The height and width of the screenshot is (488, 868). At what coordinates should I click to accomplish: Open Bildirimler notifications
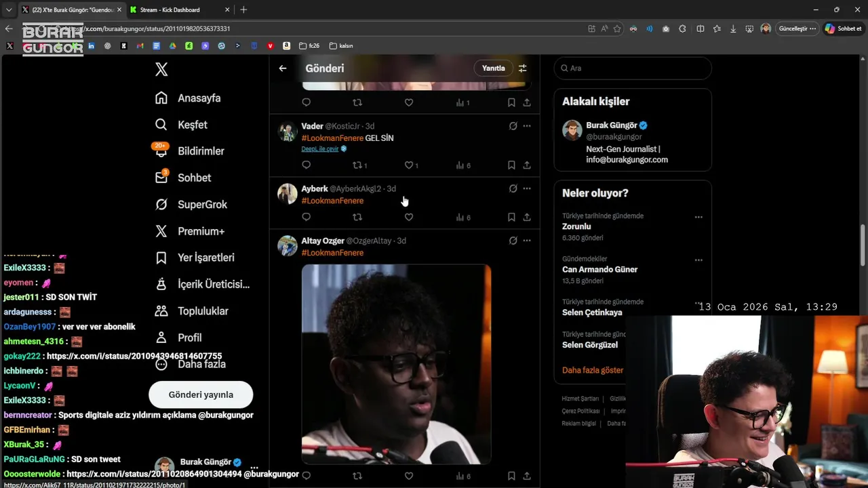(189, 151)
